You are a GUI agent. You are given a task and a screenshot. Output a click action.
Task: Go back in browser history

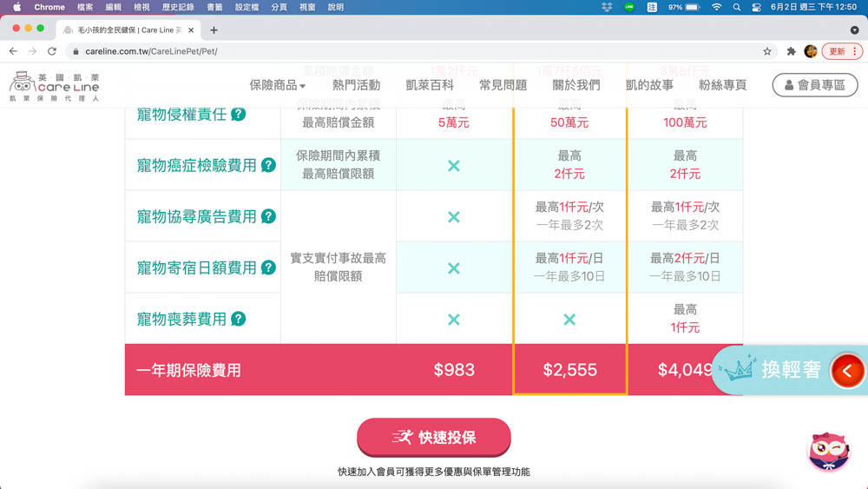point(13,51)
